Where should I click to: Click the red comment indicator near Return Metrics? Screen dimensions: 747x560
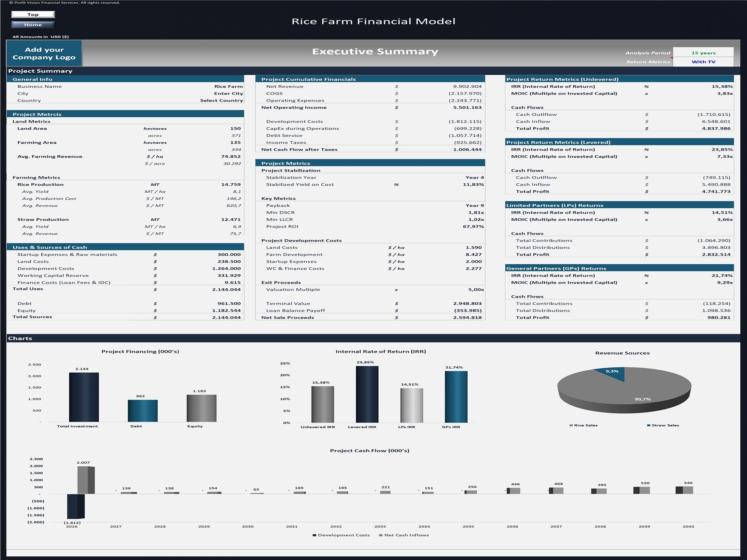click(x=672, y=58)
